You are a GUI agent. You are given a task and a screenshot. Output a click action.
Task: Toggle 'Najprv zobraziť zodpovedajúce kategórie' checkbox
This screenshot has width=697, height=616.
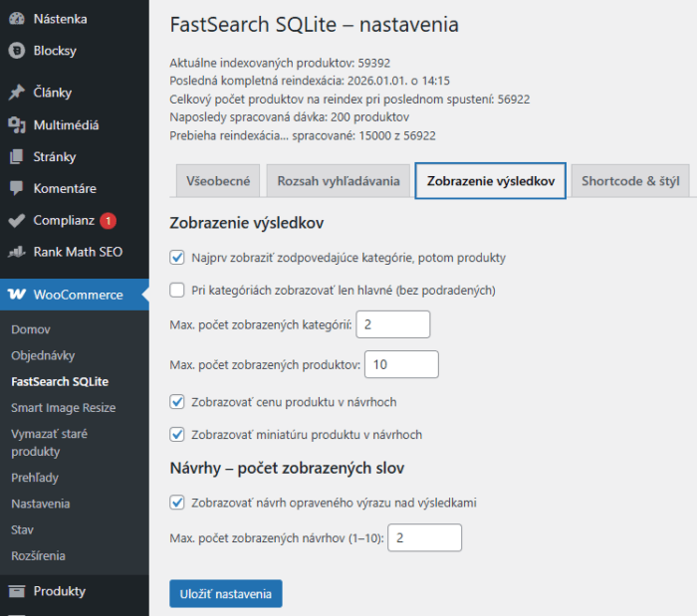tap(177, 258)
